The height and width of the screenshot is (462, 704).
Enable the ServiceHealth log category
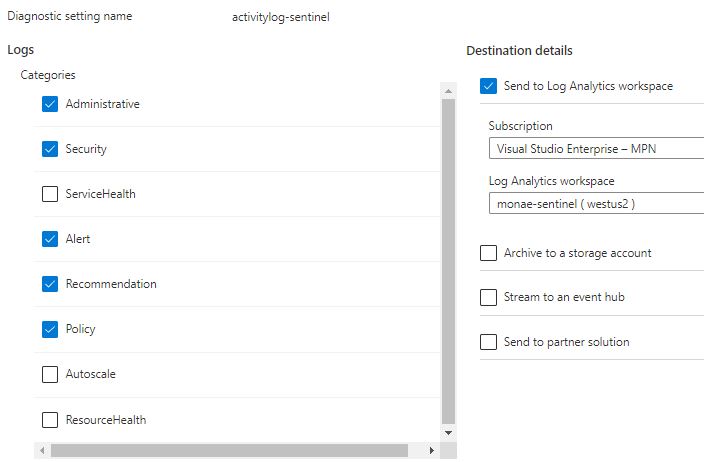50,194
